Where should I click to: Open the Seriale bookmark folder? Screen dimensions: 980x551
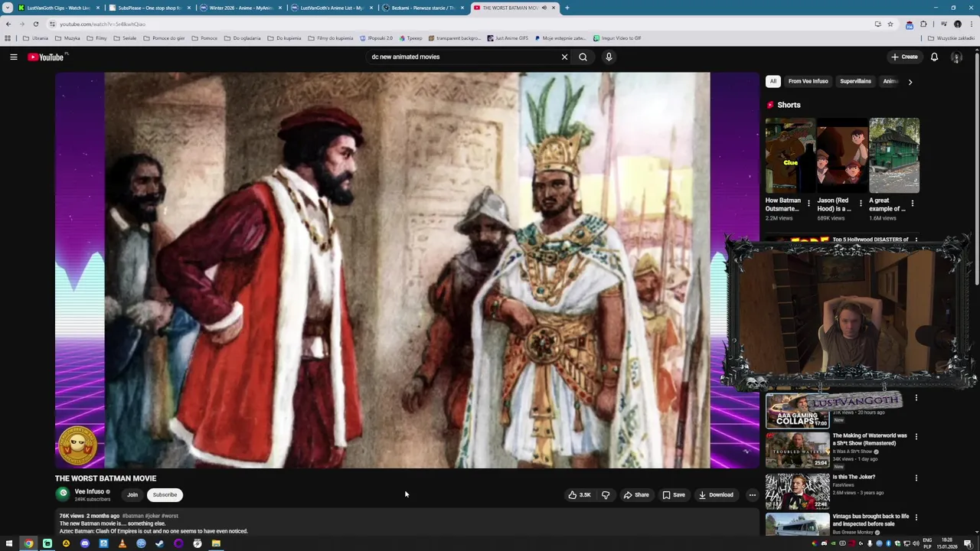click(125, 38)
